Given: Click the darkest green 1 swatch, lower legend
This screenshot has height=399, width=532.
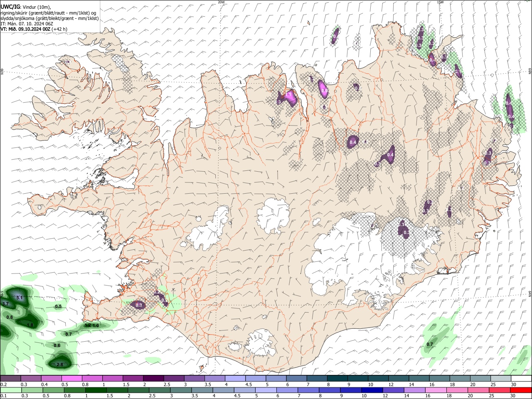Looking at the screenshot, I should point(96,390).
